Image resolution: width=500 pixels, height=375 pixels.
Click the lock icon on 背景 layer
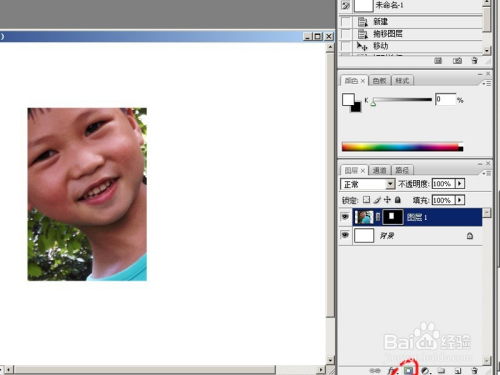pyautogui.click(x=470, y=236)
